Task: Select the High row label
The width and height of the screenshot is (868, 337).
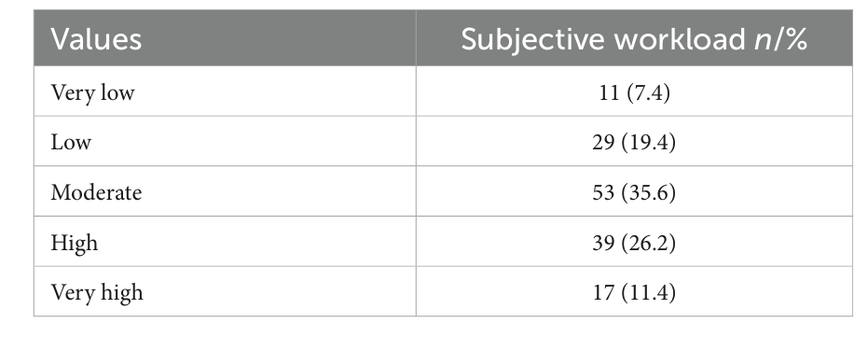Action: [75, 242]
